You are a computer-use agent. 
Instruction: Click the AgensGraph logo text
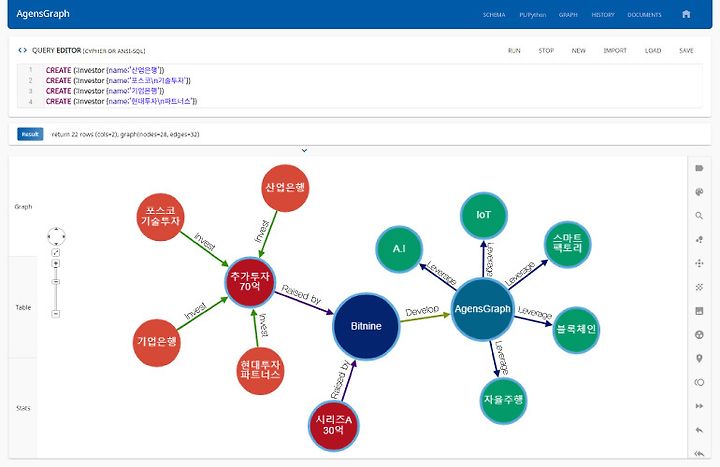[x=43, y=14]
